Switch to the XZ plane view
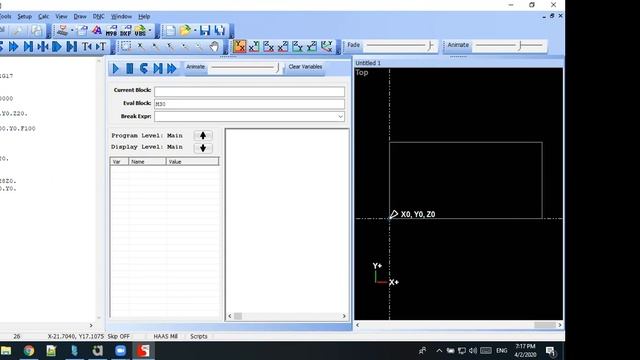This screenshot has height=360, width=640. coord(283,47)
